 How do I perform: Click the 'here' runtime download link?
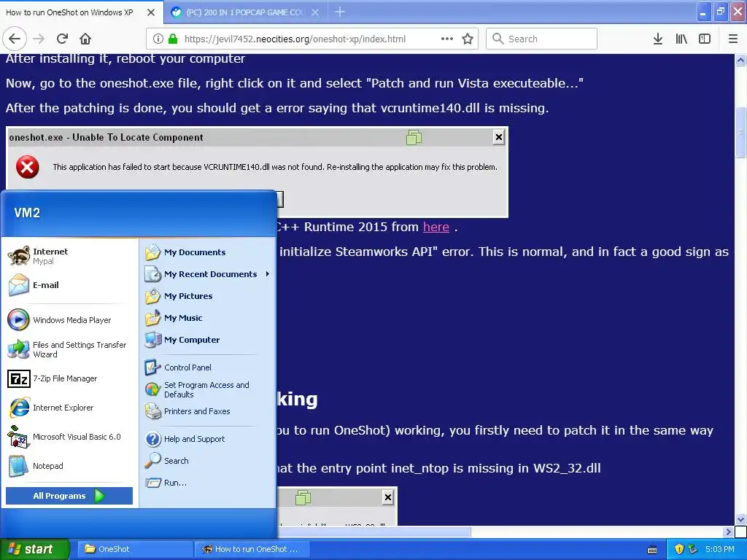point(436,227)
